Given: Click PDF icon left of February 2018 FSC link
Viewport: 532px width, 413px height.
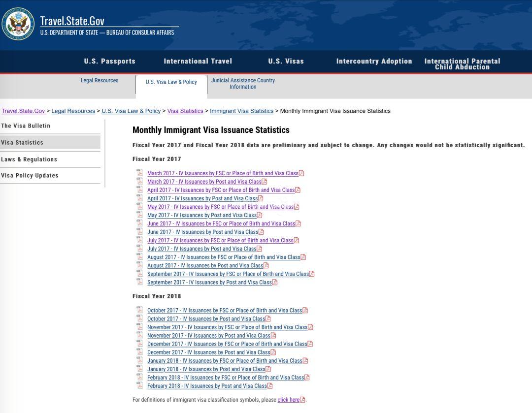Looking at the screenshot, I should click(140, 377).
